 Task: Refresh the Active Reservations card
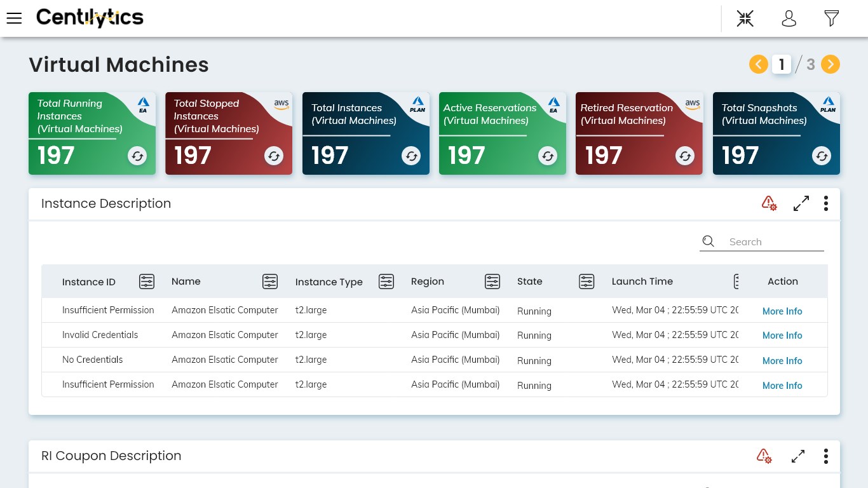click(548, 156)
